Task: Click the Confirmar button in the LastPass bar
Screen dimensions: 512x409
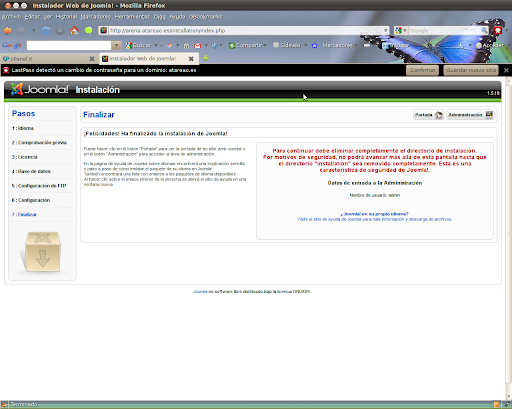Action: 422,70
